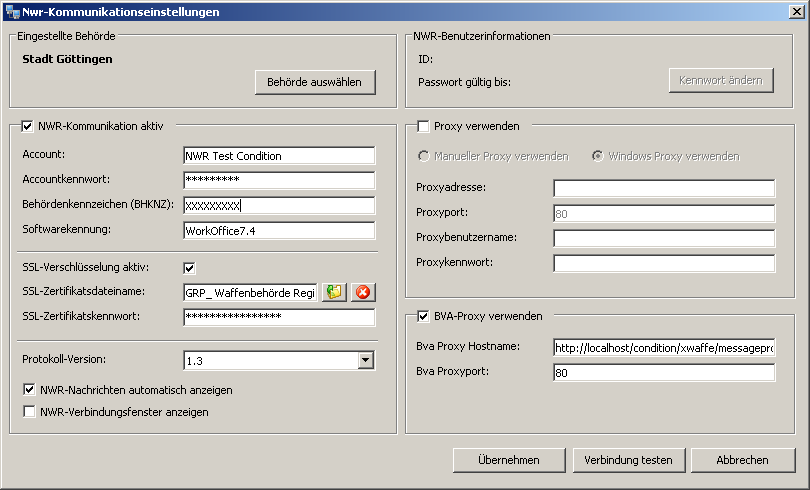Click the red remove certificate icon

coord(363,292)
